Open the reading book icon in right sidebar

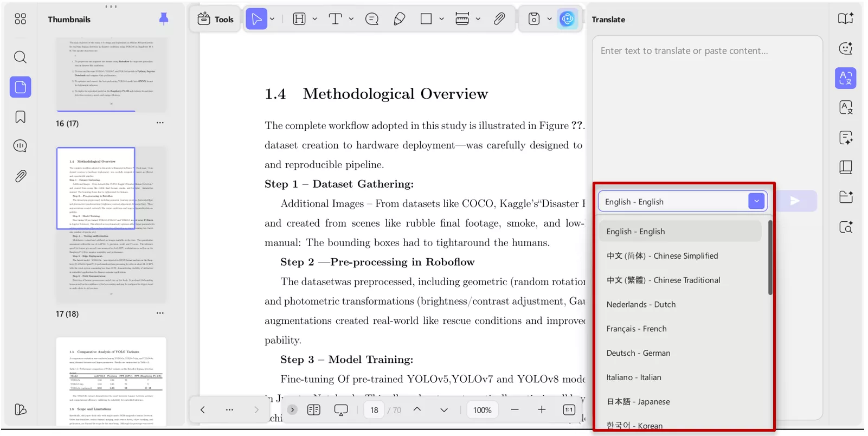tap(846, 19)
